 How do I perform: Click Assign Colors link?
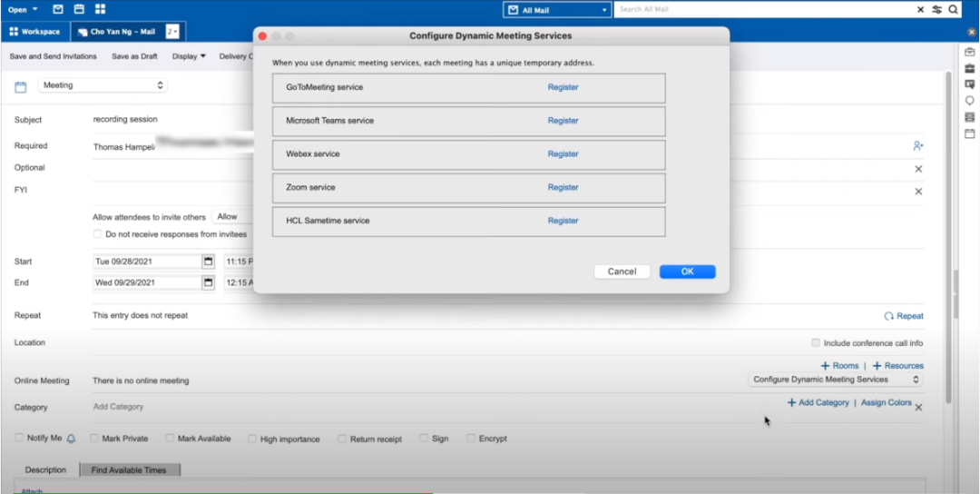click(887, 402)
